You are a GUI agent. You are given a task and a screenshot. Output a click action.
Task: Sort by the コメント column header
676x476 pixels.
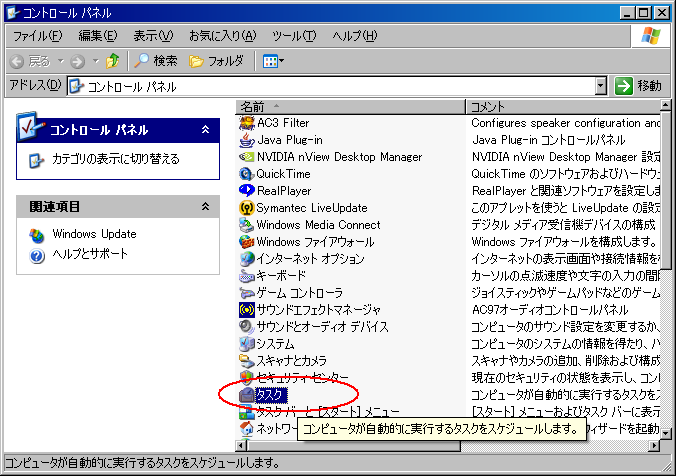pyautogui.click(x=563, y=106)
